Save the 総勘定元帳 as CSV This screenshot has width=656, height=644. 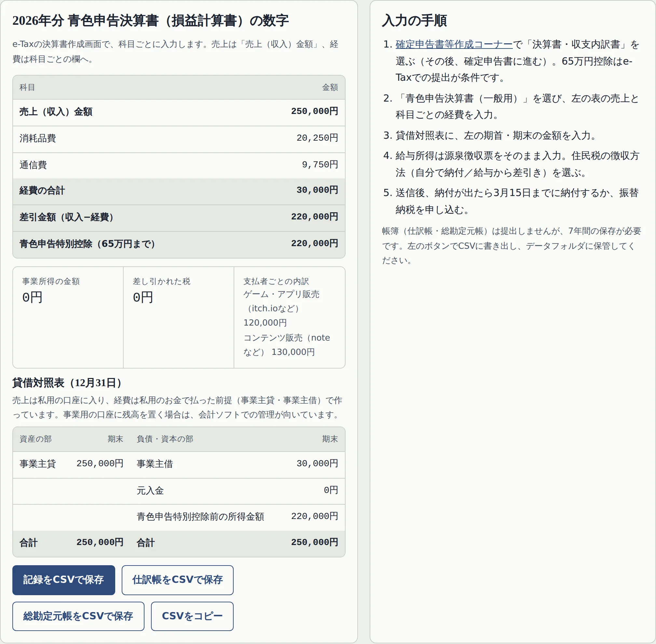click(78, 616)
